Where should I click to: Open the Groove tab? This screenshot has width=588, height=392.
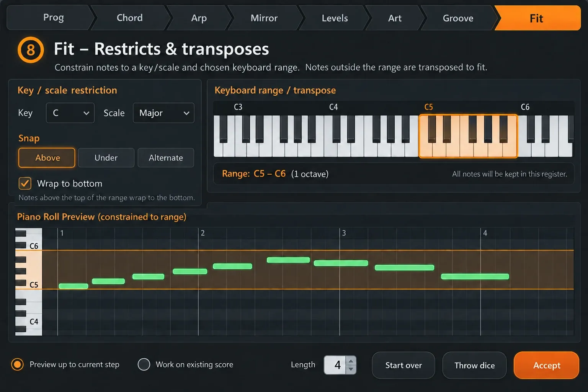(x=458, y=18)
